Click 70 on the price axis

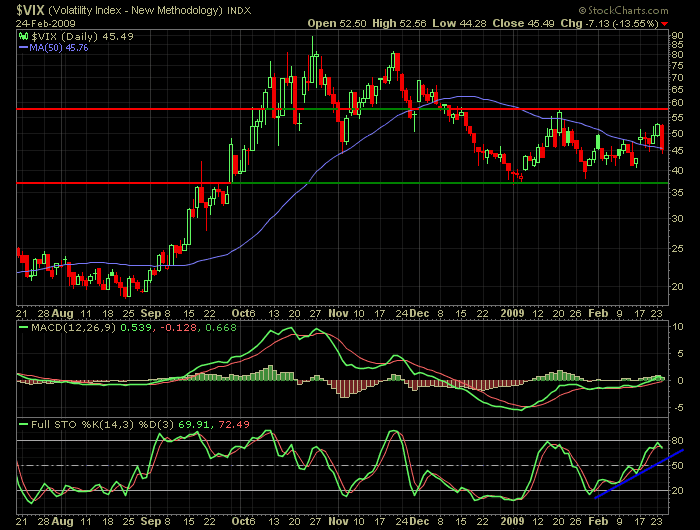coord(677,78)
